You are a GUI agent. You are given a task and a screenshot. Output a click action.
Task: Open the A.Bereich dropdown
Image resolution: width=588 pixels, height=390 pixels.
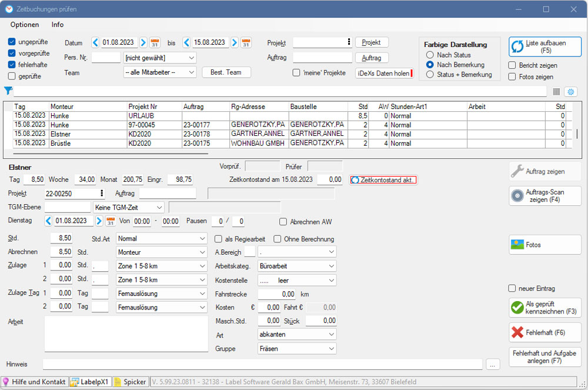click(x=296, y=252)
